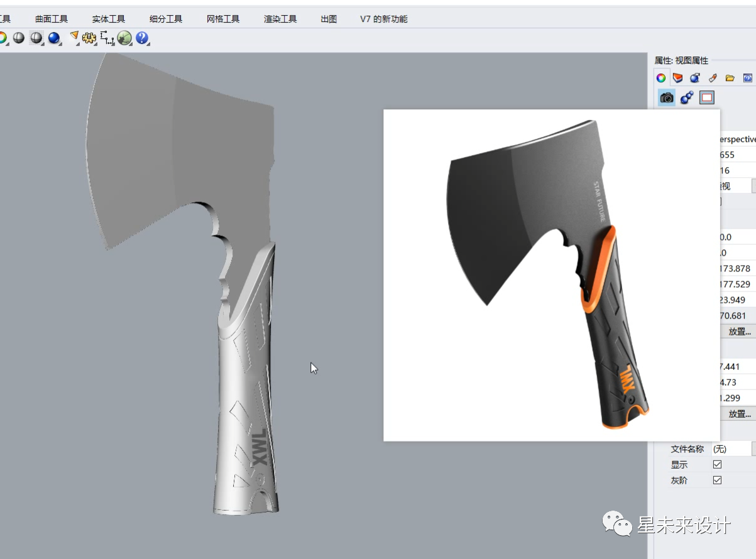Open the 曲面工具 tab
This screenshot has height=559, width=756.
(52, 19)
